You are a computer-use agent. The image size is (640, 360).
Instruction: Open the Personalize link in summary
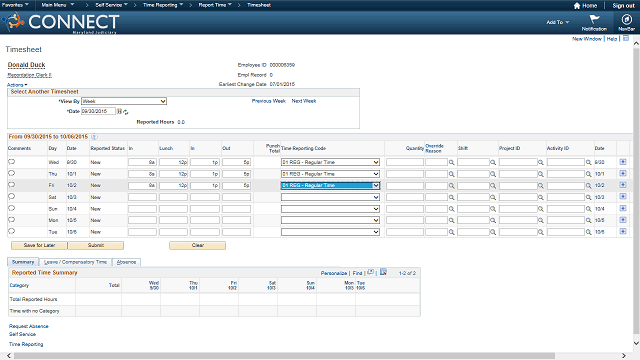coord(334,273)
